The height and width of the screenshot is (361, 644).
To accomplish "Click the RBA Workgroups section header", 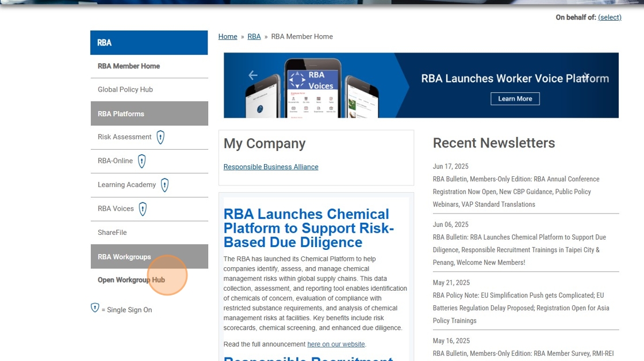I will coord(149,257).
